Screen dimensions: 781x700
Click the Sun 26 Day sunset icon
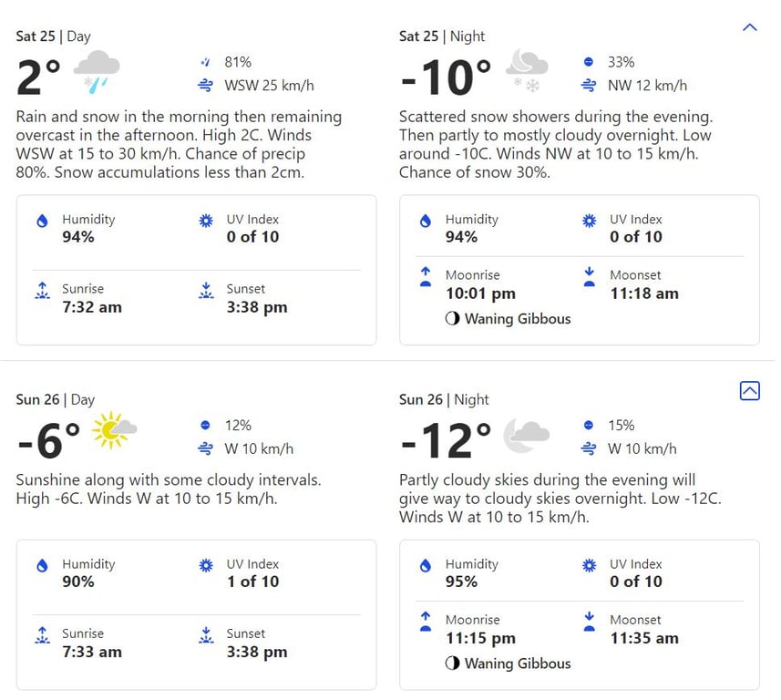coord(206,636)
